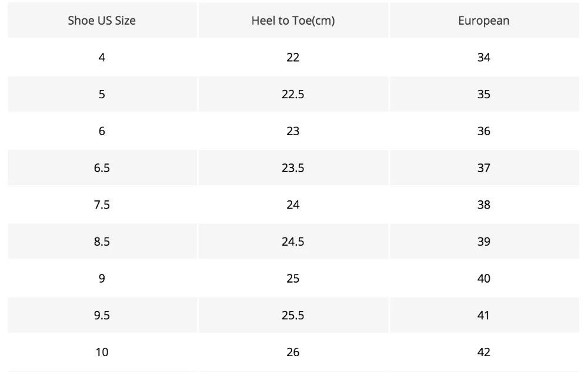Click the 23.5 cm heel-to-toe value

pyautogui.click(x=293, y=168)
